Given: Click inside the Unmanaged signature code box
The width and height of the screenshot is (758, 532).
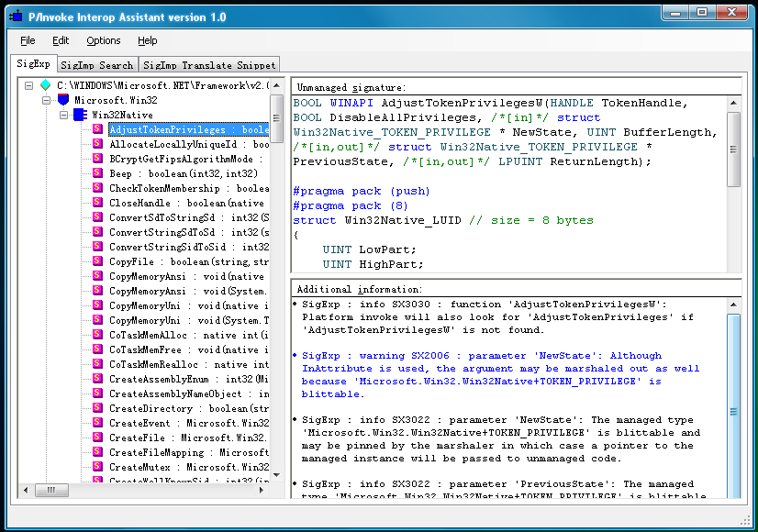Looking at the screenshot, I should pos(509,183).
